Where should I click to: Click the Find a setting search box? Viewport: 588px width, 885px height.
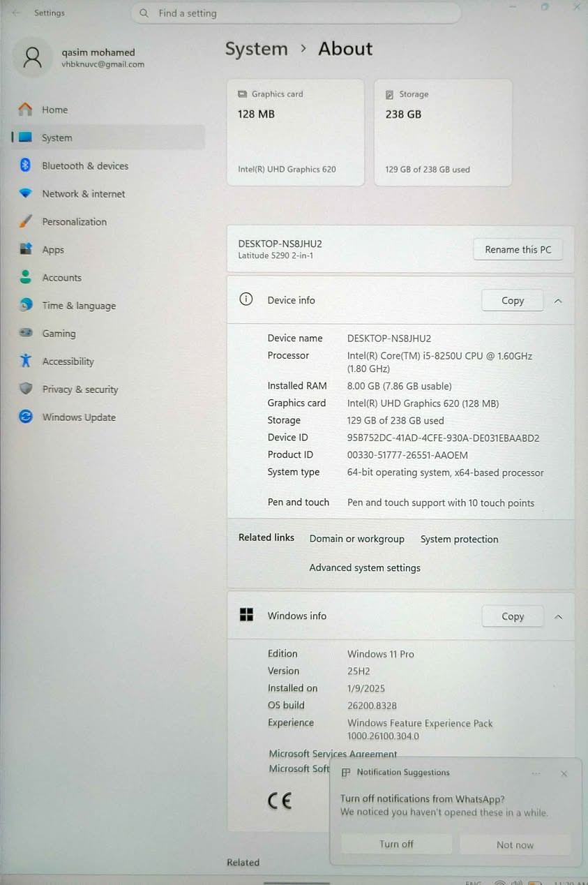[x=296, y=13]
